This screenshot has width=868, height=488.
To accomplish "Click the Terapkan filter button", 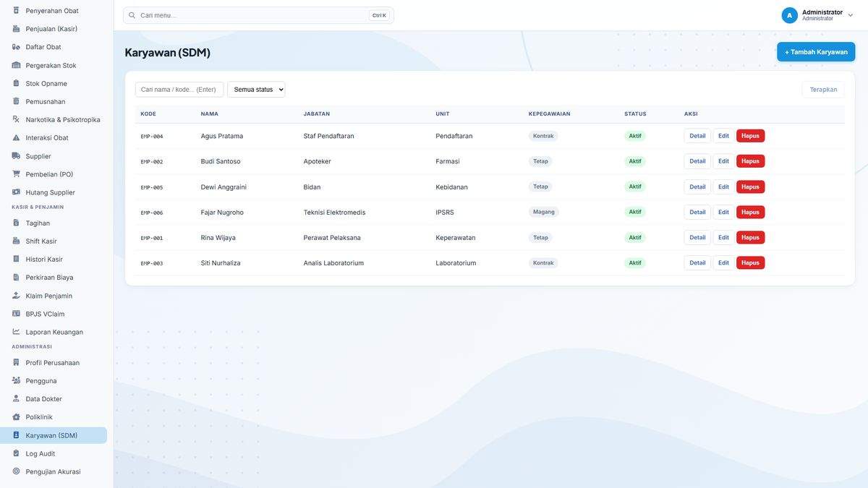I will pos(823,90).
